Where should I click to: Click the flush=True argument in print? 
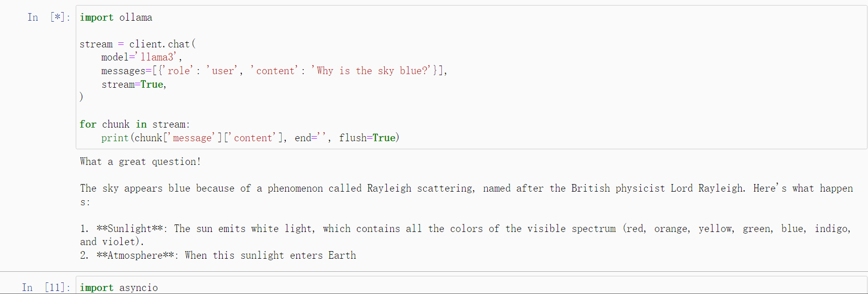(x=367, y=138)
